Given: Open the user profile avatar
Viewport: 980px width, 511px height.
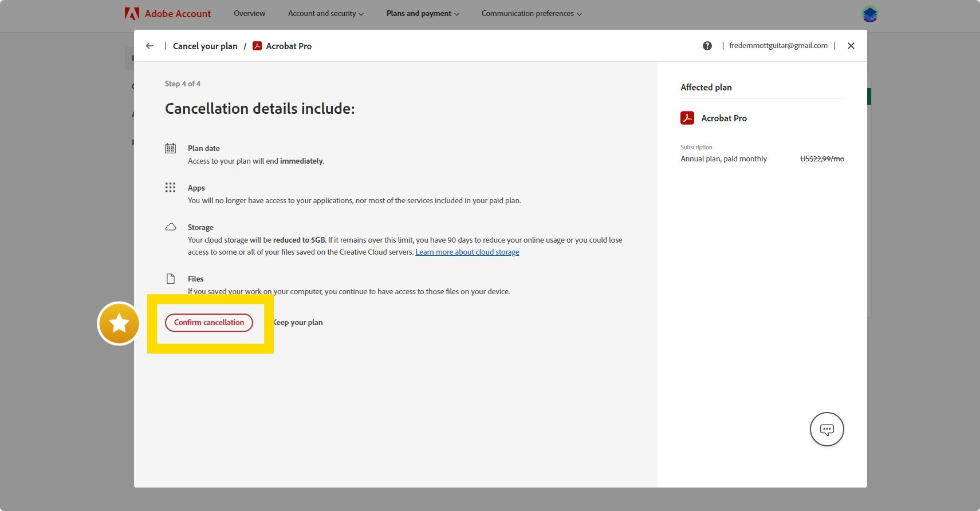Looking at the screenshot, I should click(869, 14).
